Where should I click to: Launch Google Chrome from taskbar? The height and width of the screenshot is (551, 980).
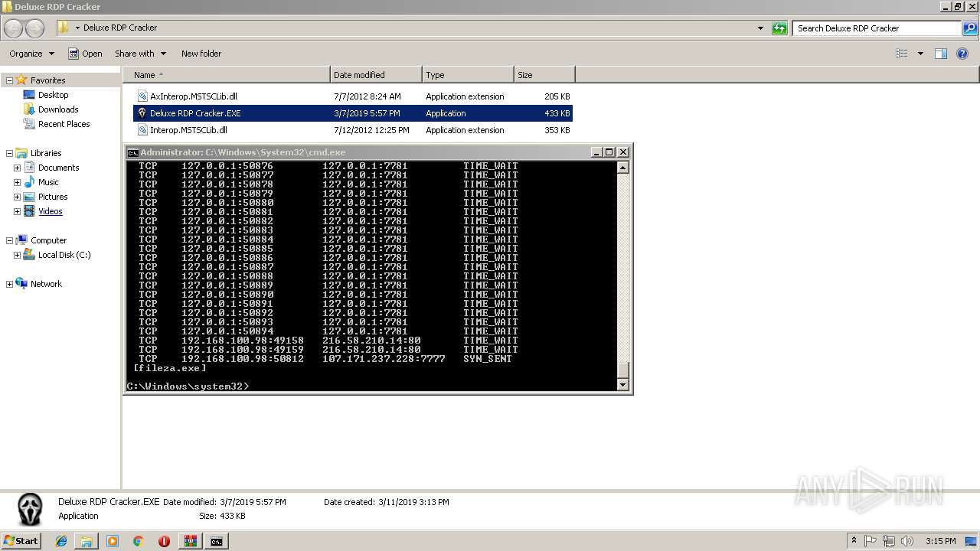pos(139,541)
